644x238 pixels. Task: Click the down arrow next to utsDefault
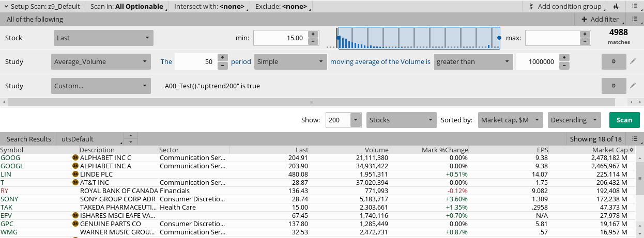131,141
